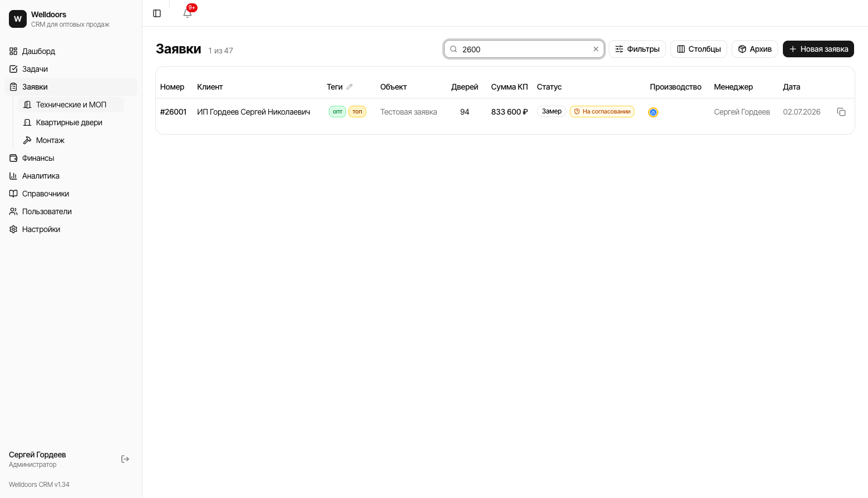Click the copy icon for request #26001
This screenshot has width=868, height=498.
coord(841,112)
